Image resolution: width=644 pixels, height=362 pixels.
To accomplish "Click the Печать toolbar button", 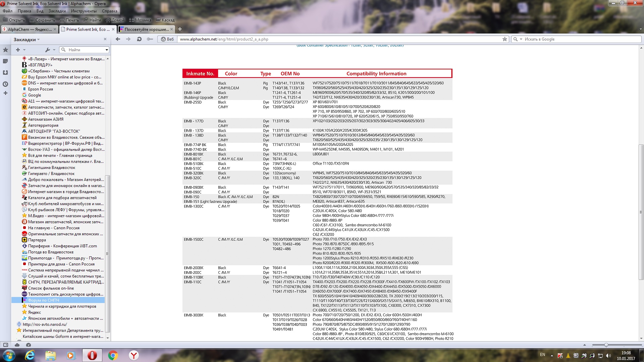I will point(69,20).
